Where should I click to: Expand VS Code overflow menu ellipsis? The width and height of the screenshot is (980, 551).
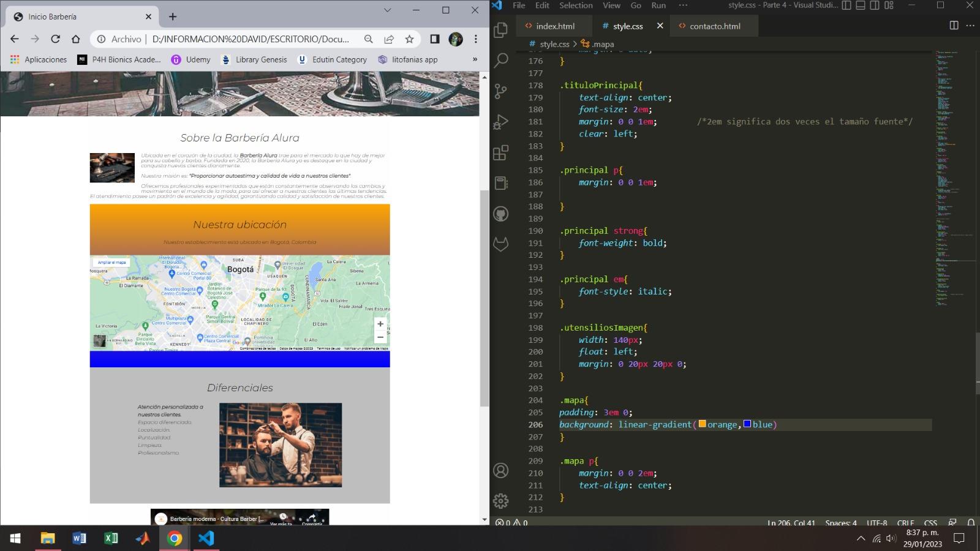pos(683,6)
